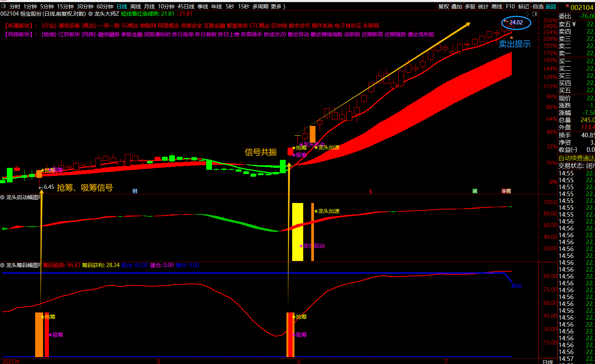The width and height of the screenshot is (595, 364).
Task: Click the 现价 current price row
Action: 577,98
